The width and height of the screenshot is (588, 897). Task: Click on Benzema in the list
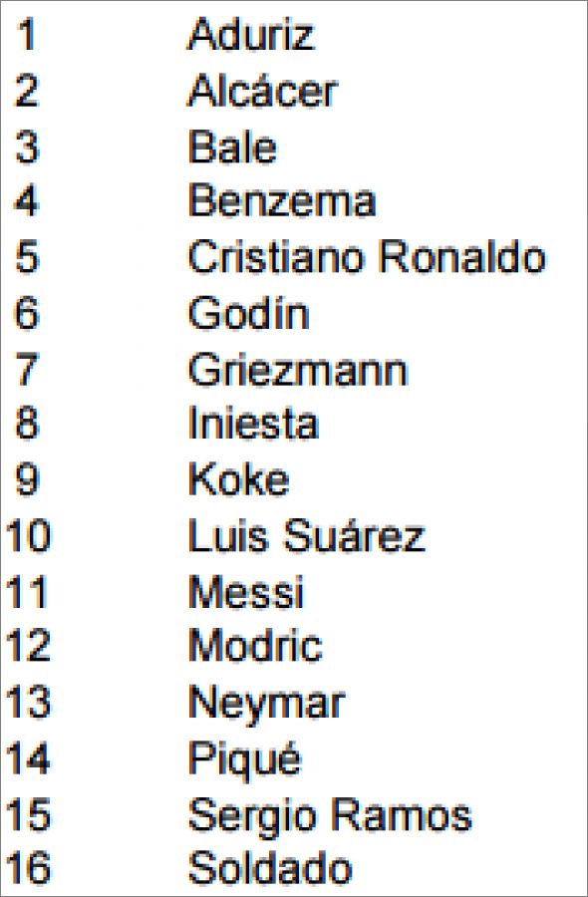click(x=282, y=202)
